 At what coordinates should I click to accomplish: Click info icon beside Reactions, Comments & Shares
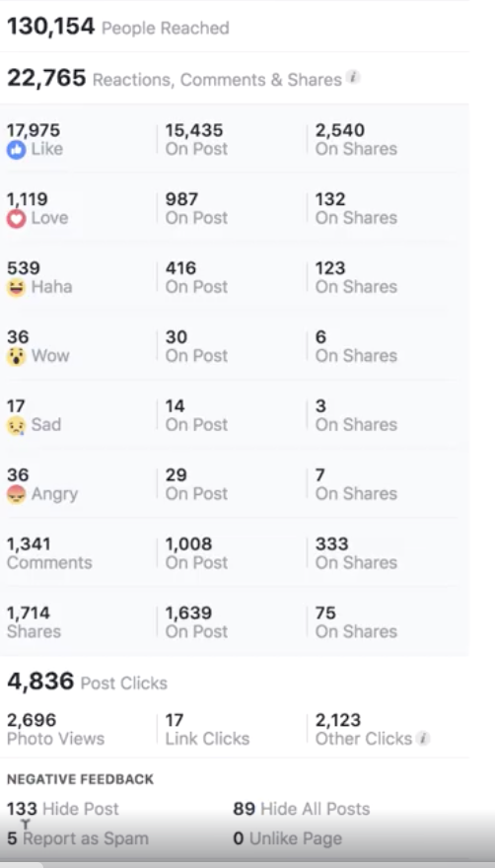coord(353,78)
